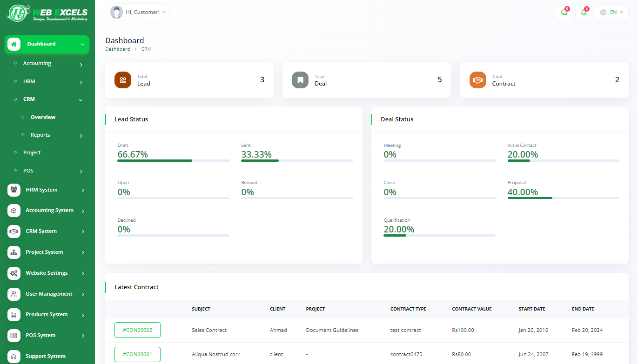This screenshot has width=638, height=364.
Task: Open the Hi, Customer! profile dropdown
Action: [138, 12]
